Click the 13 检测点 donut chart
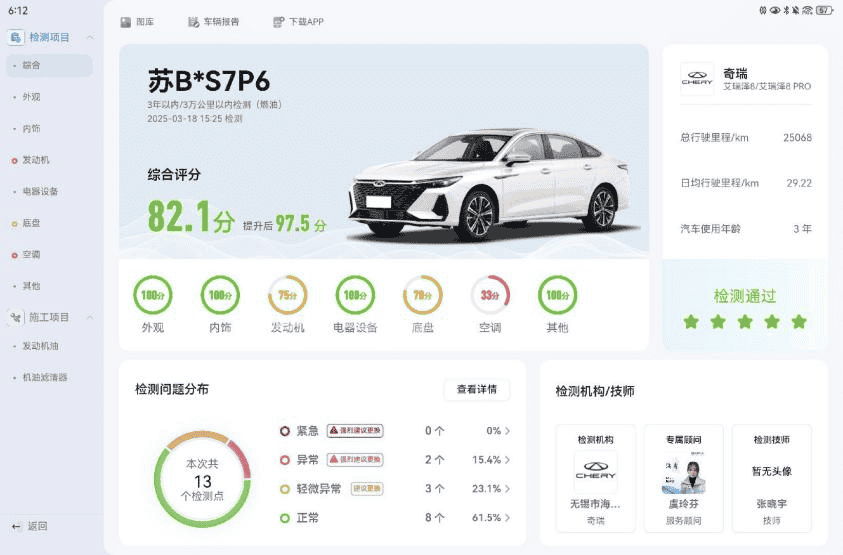 pyautogui.click(x=202, y=479)
